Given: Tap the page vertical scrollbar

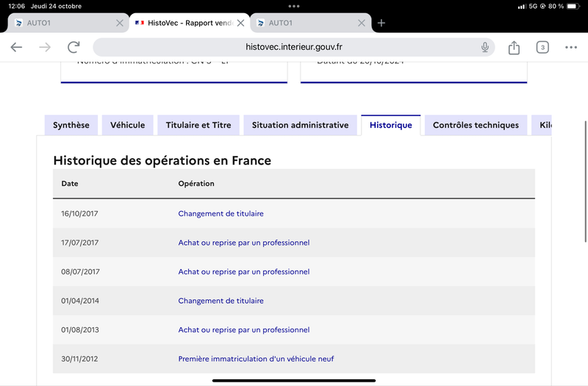Looking at the screenshot, I should 585,182.
